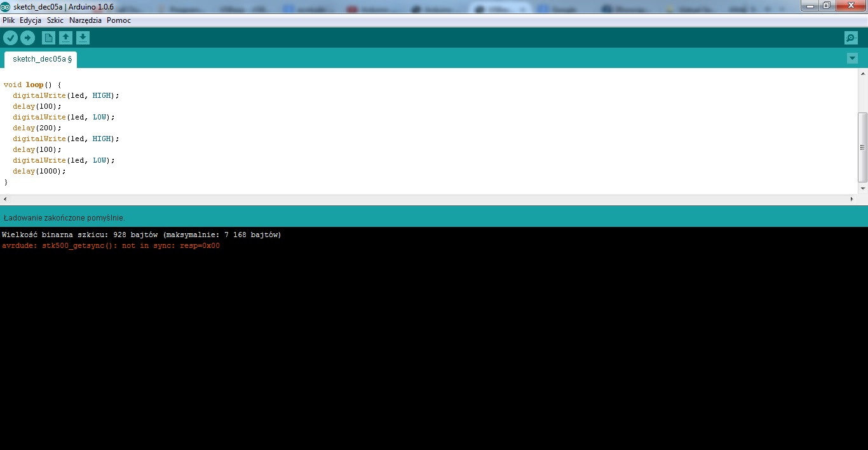Select the sketch_dec05a tab

[x=40, y=59]
